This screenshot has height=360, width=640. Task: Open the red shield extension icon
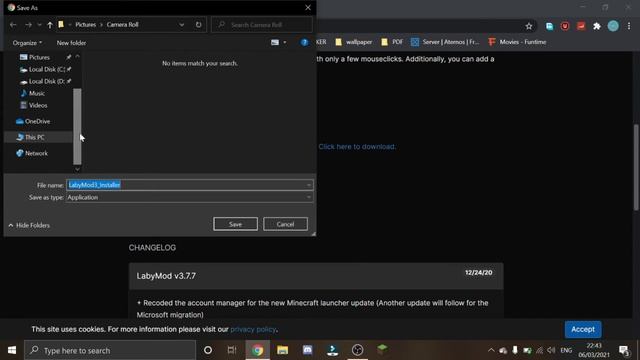(x=565, y=26)
